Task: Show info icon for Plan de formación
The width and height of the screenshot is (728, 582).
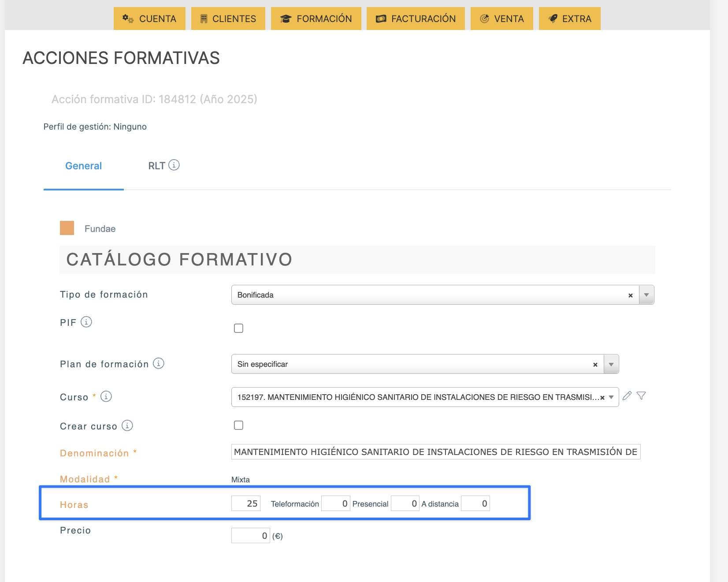Action: [x=159, y=363]
